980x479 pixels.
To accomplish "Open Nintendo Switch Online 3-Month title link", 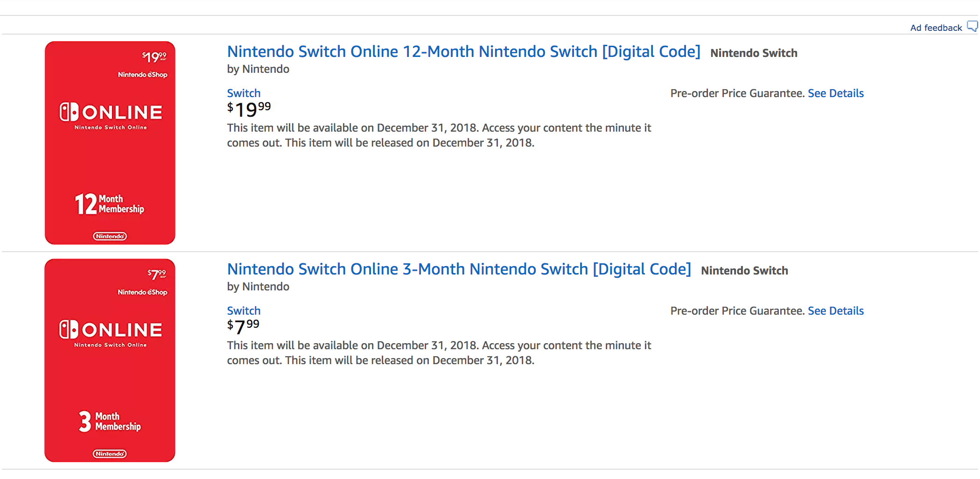I will (459, 269).
